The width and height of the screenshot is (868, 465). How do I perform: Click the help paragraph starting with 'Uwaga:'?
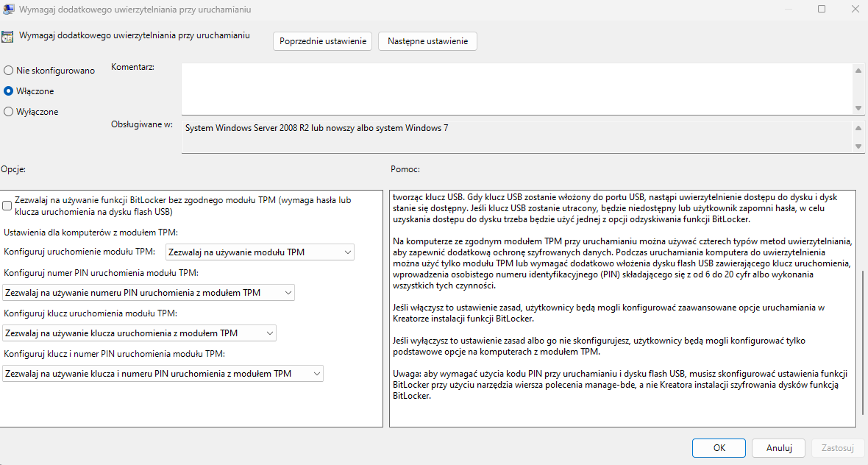tap(620, 385)
